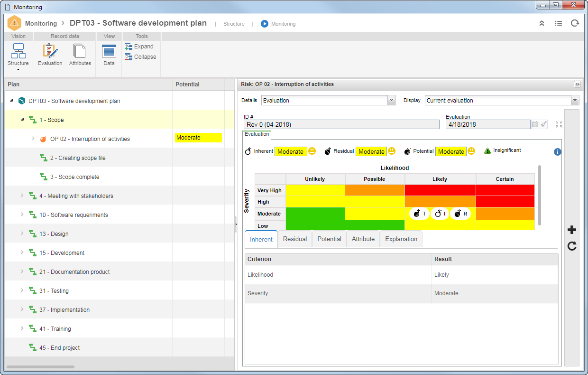Click the green Insignificant triangle icon
Image resolution: width=588 pixels, height=375 pixels.
[487, 150]
